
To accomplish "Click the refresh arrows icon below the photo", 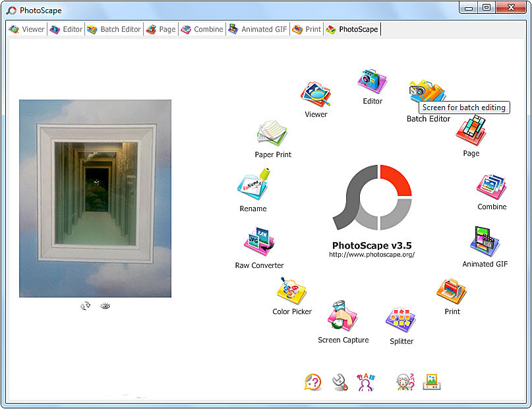I will point(85,306).
